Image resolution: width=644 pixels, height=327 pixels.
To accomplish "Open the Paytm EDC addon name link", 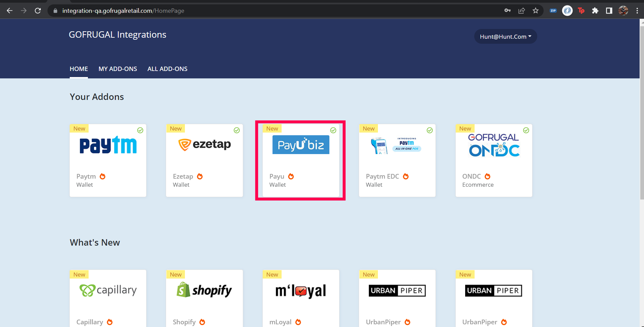I will point(383,176).
